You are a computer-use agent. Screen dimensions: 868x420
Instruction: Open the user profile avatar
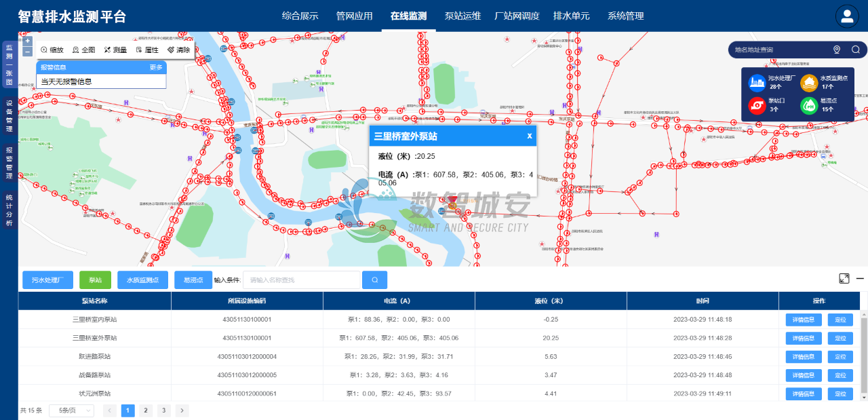pyautogui.click(x=846, y=16)
